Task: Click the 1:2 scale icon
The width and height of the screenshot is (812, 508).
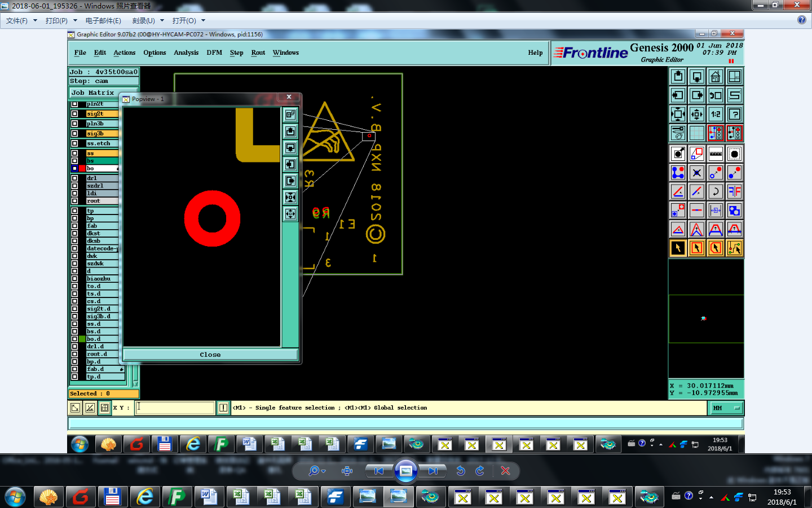Action: (x=716, y=114)
